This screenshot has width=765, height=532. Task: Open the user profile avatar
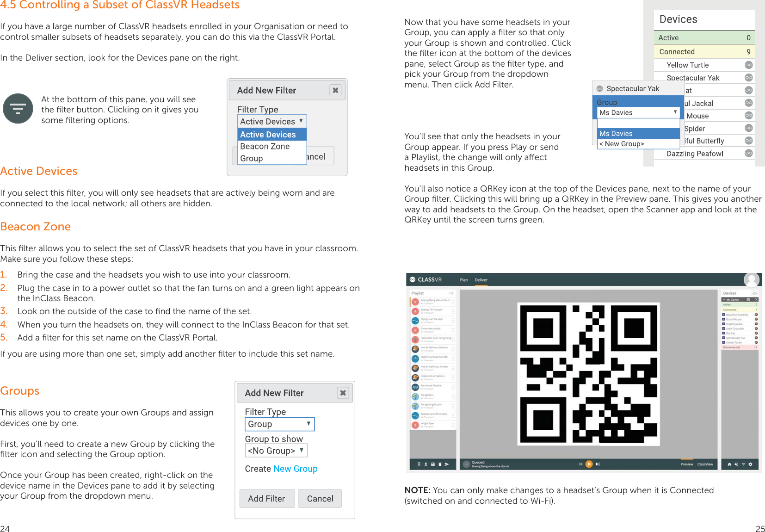point(752,279)
